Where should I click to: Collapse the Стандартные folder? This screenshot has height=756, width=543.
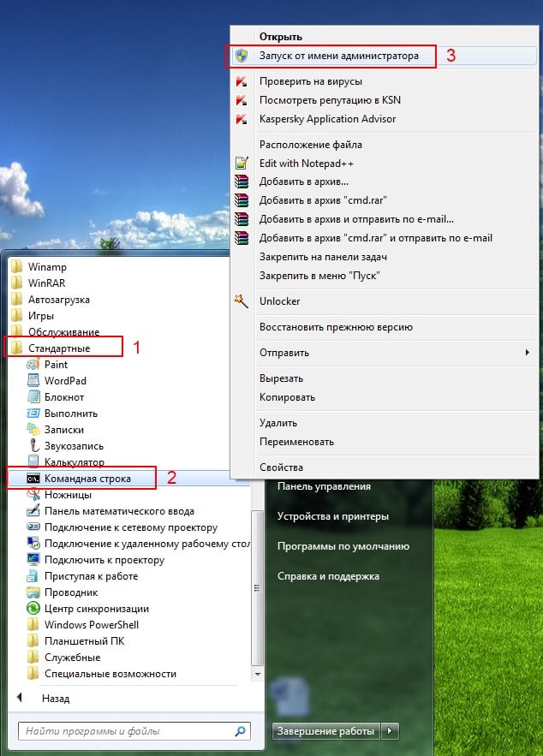(58, 348)
